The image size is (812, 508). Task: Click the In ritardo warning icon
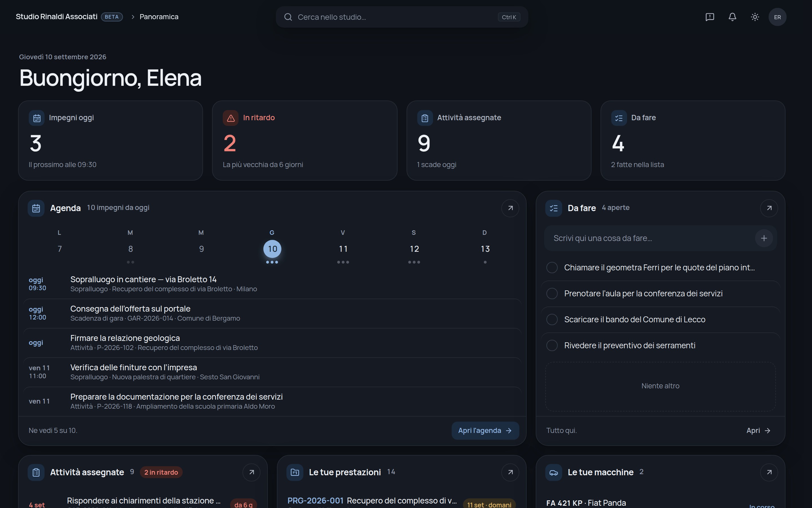tap(231, 118)
